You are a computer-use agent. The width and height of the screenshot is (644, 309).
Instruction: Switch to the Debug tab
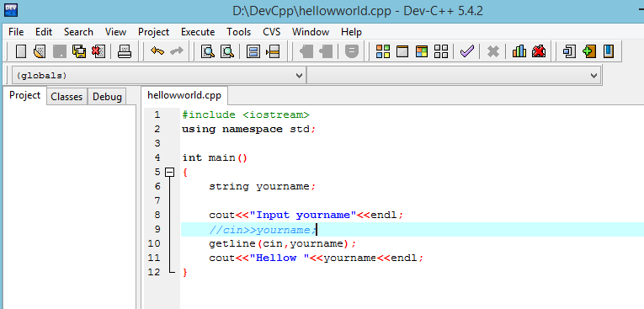pyautogui.click(x=107, y=97)
